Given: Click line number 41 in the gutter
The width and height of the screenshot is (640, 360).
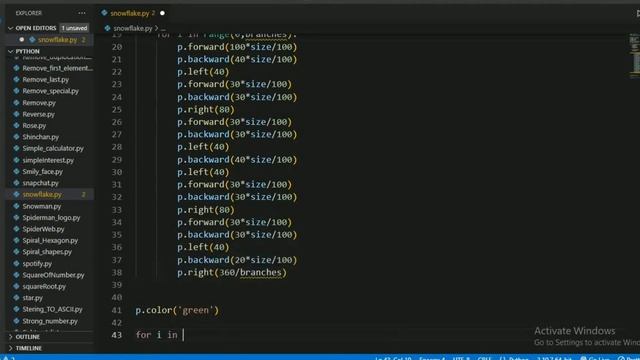Looking at the screenshot, I should (x=117, y=310).
